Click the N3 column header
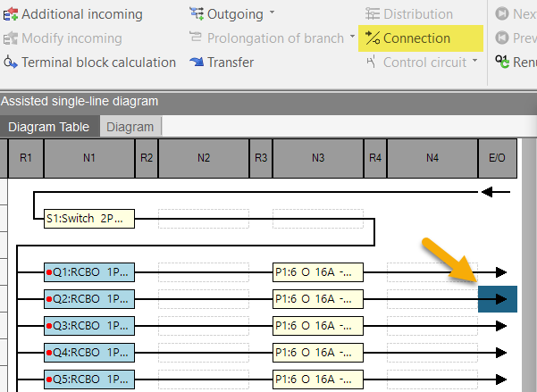537x392 pixels. click(318, 158)
